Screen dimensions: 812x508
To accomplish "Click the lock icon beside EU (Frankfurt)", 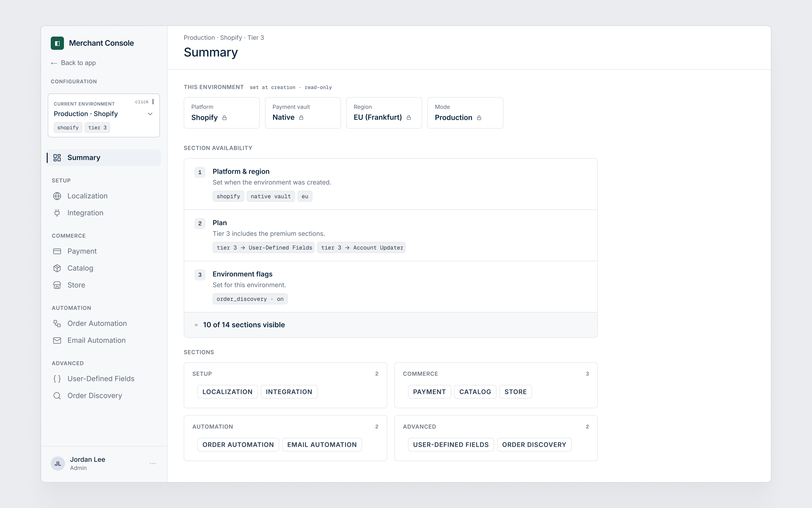I will coord(409,118).
